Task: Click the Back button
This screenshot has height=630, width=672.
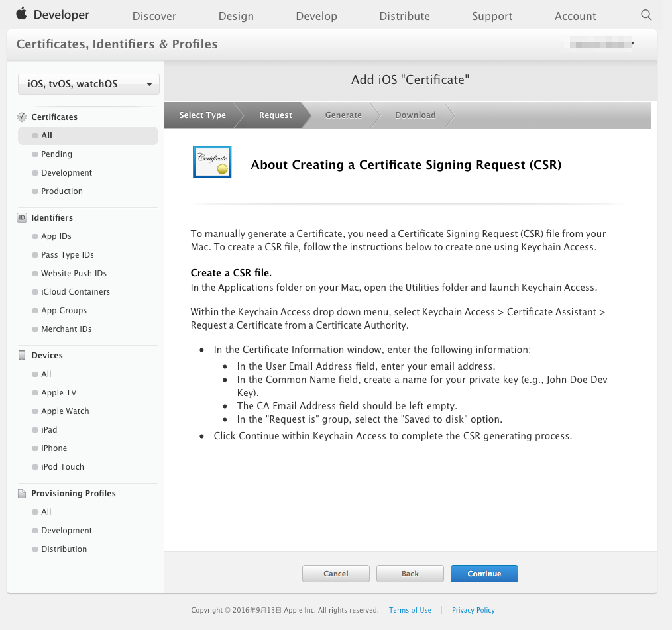Action: pyautogui.click(x=410, y=574)
